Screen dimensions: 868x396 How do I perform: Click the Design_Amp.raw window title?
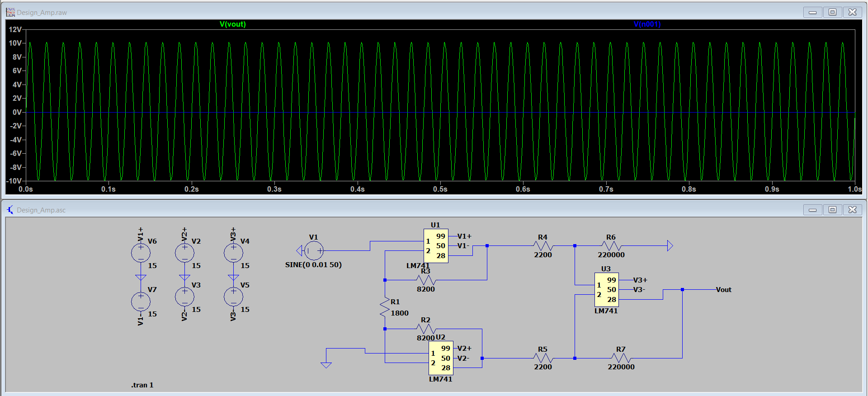pos(42,13)
